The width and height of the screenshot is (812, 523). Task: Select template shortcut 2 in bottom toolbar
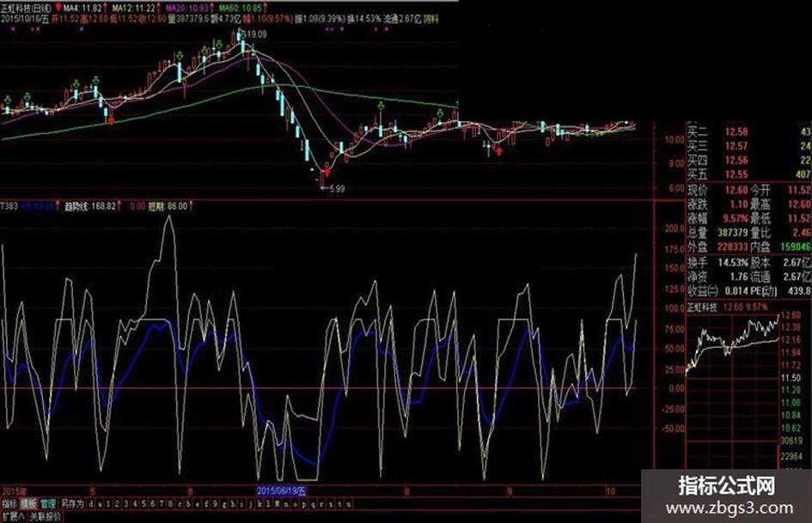point(117,504)
